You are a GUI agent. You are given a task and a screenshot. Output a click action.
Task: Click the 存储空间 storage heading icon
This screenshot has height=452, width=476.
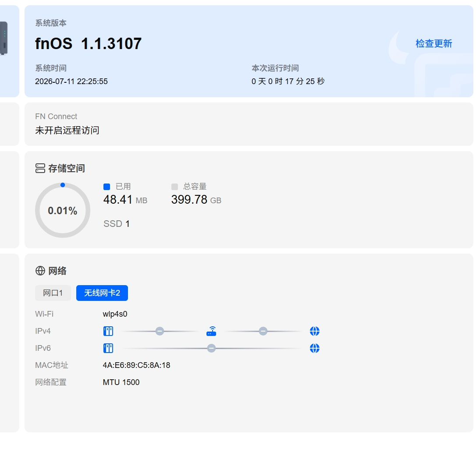tap(40, 168)
